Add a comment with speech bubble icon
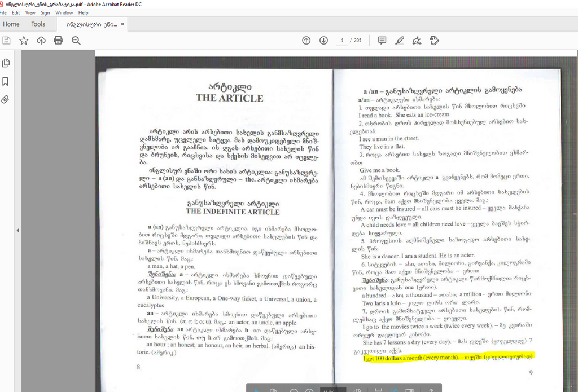578x392 pixels. [x=382, y=41]
